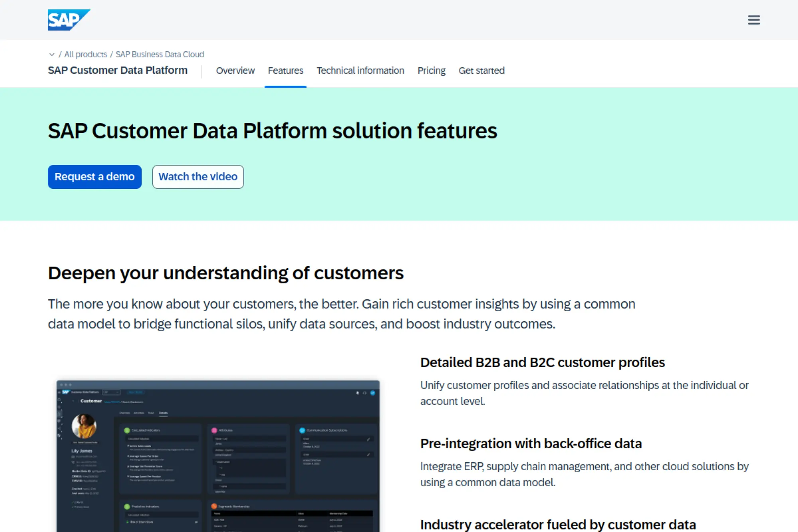Screen dimensions: 798x532
Task: Click the pink Attributes badge in the screenshot
Action: tap(214, 430)
